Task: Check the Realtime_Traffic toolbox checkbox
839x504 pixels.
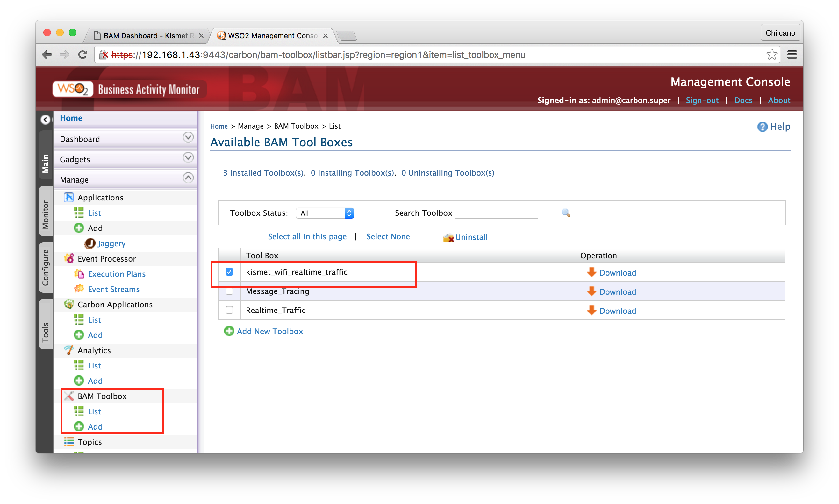Action: coord(229,310)
